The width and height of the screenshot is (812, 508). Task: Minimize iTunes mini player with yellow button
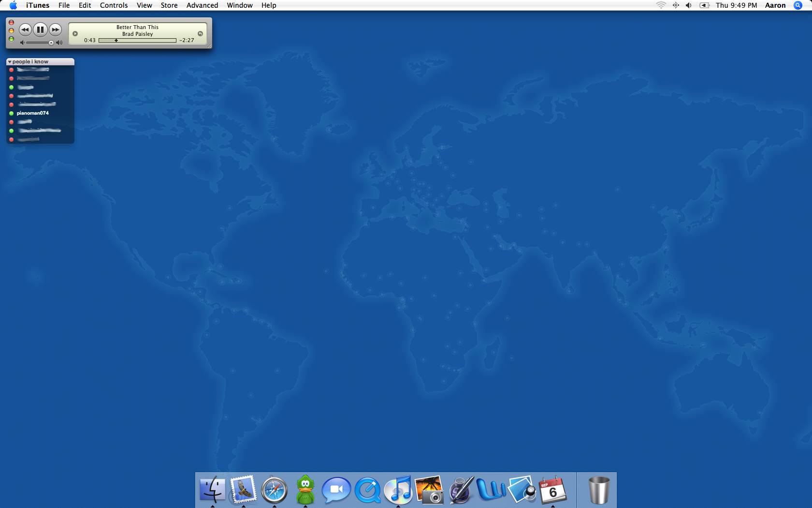point(12,30)
